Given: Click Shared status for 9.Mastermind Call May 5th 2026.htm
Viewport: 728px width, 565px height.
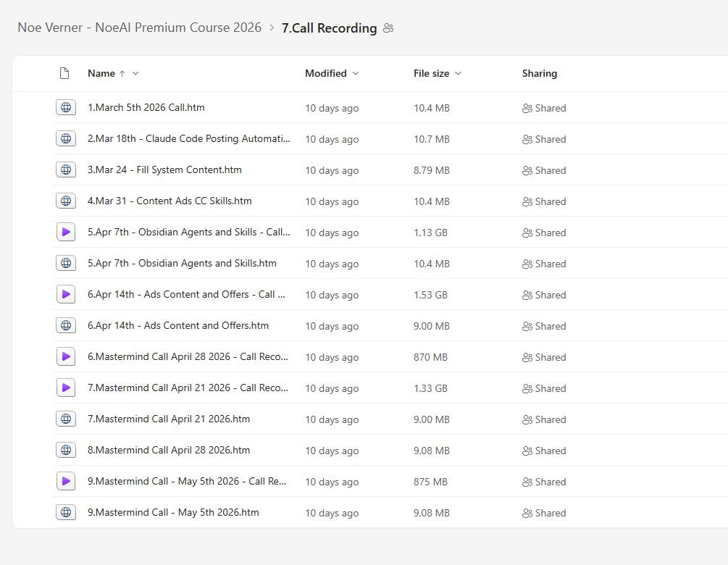Looking at the screenshot, I should [544, 513].
